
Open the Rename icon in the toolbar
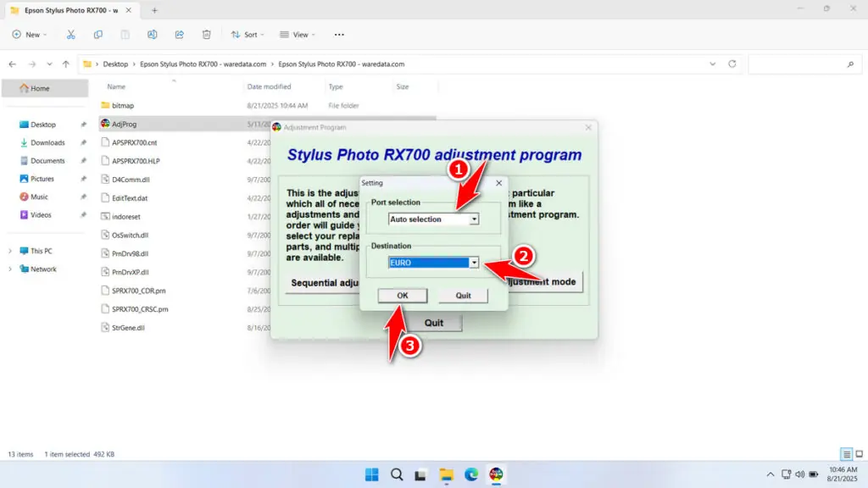[x=152, y=34]
